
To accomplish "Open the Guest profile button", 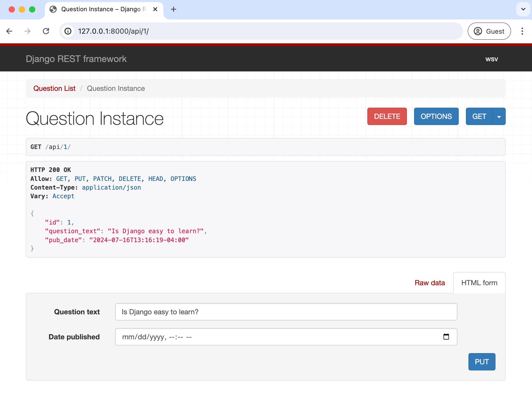I will click(x=489, y=31).
